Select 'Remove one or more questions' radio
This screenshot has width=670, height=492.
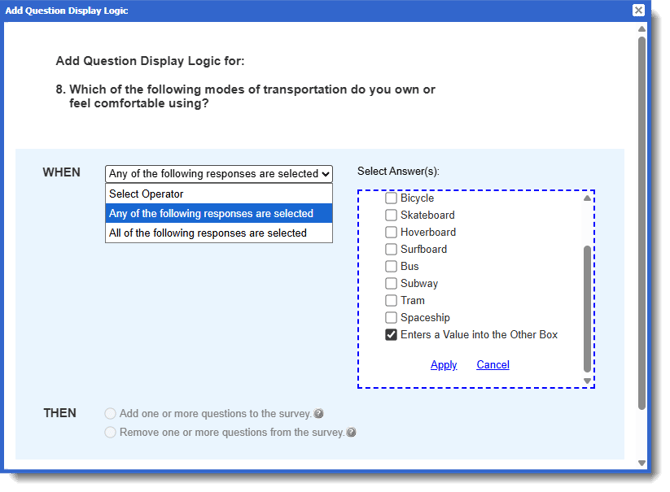110,433
